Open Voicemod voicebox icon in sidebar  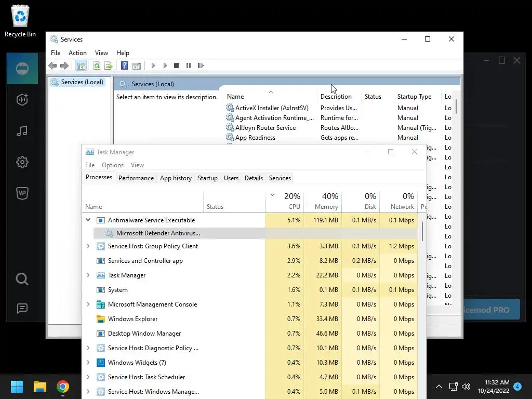click(x=22, y=99)
